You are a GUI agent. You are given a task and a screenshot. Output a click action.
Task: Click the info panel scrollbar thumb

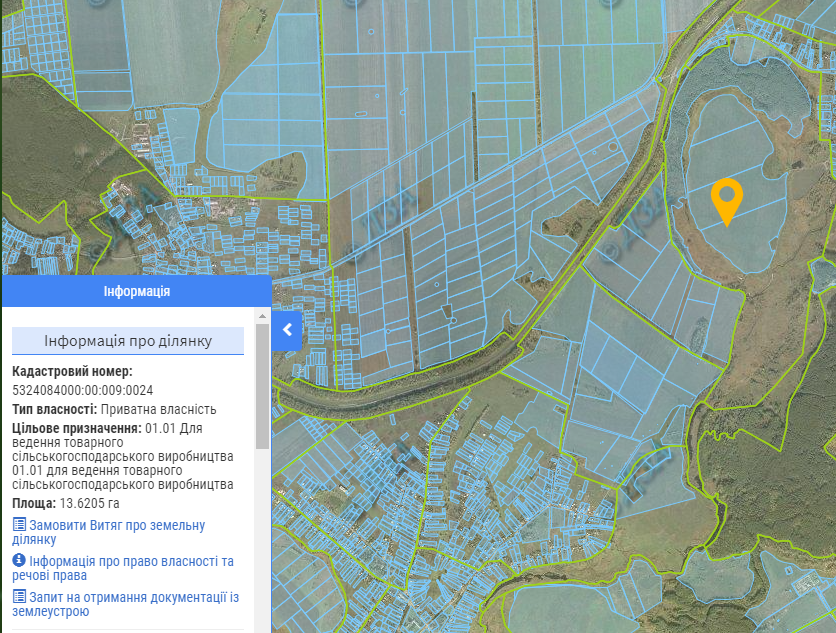point(262,385)
